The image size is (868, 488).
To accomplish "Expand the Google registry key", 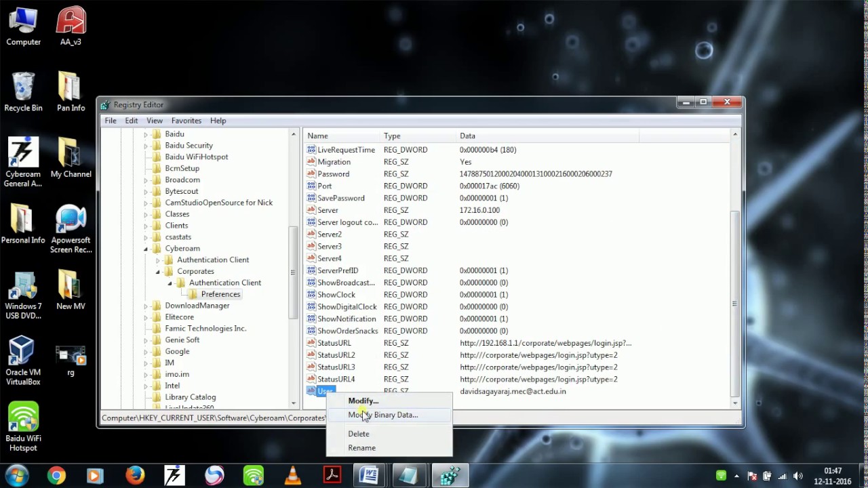I will point(146,352).
